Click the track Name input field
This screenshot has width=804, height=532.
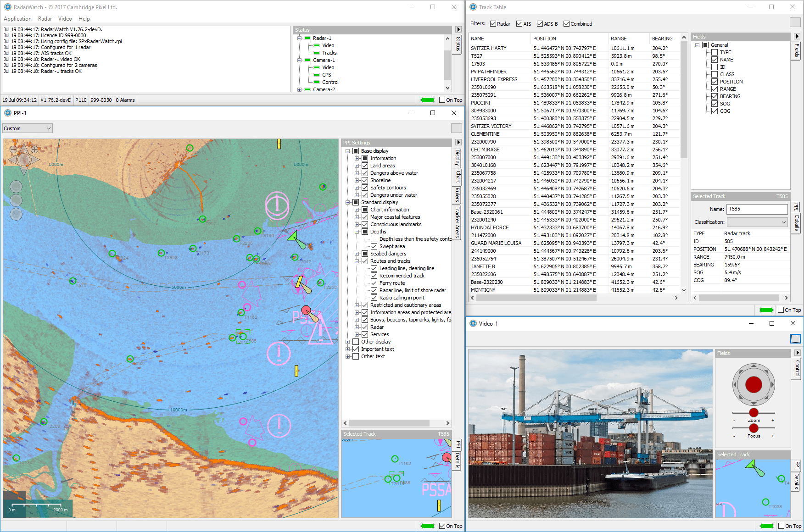tap(757, 209)
